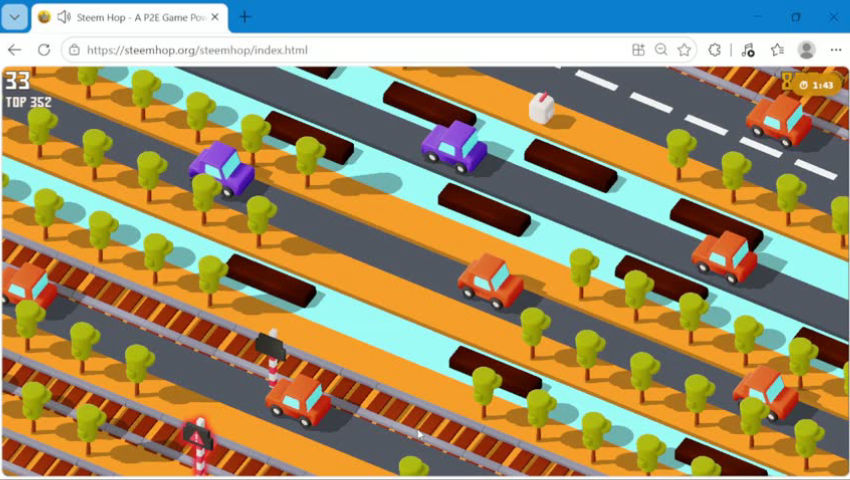Add this page to favorites star

tap(684, 50)
